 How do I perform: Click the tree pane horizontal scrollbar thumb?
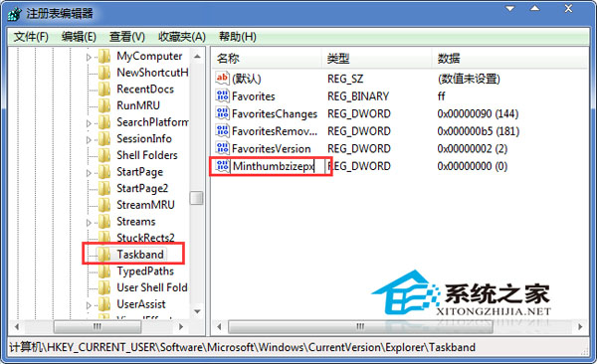click(98, 326)
